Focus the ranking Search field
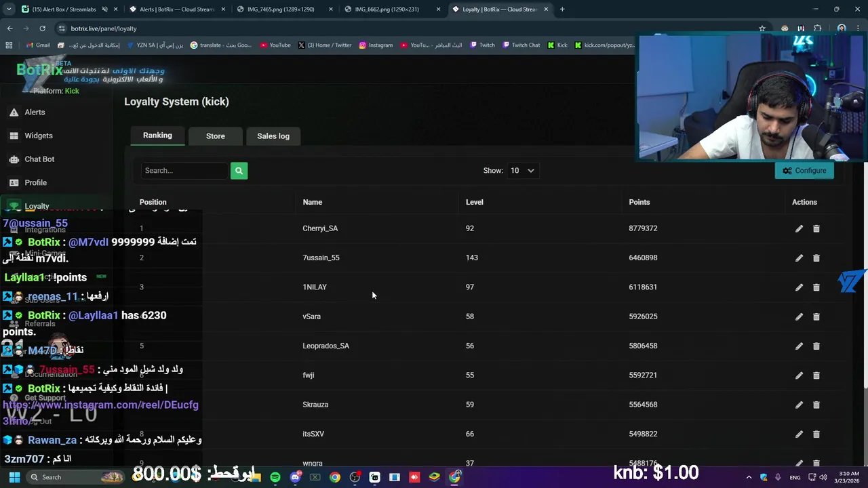The image size is (868, 488). coord(184,171)
